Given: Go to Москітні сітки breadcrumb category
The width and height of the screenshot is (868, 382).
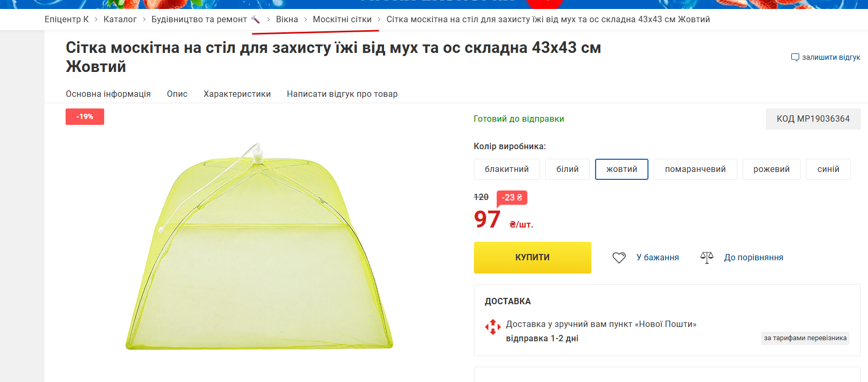Looking at the screenshot, I should [342, 20].
